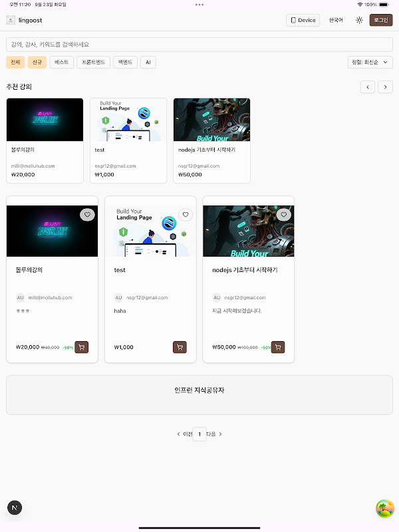Screen dimensions: 399x532
Task: Open the Device selector button
Action: tap(303, 21)
